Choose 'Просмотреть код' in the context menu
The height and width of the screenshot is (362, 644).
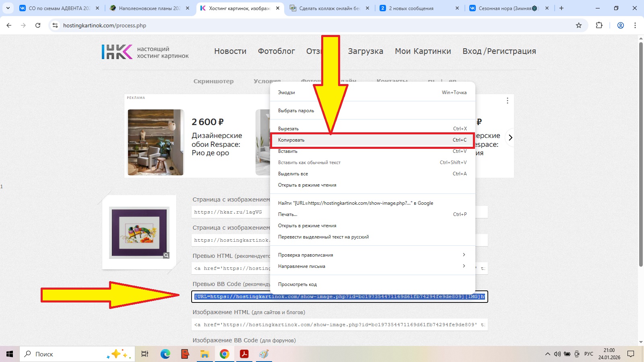click(x=372, y=284)
